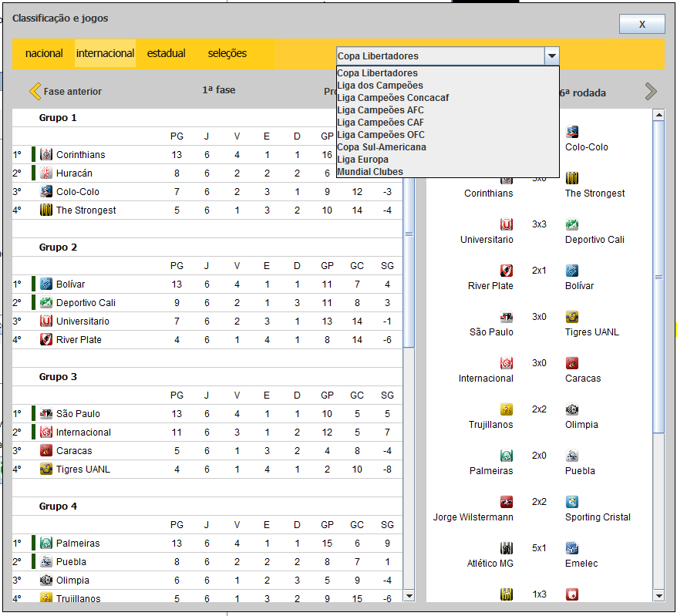Click the Trujillanos crest in the matches list

click(507, 409)
